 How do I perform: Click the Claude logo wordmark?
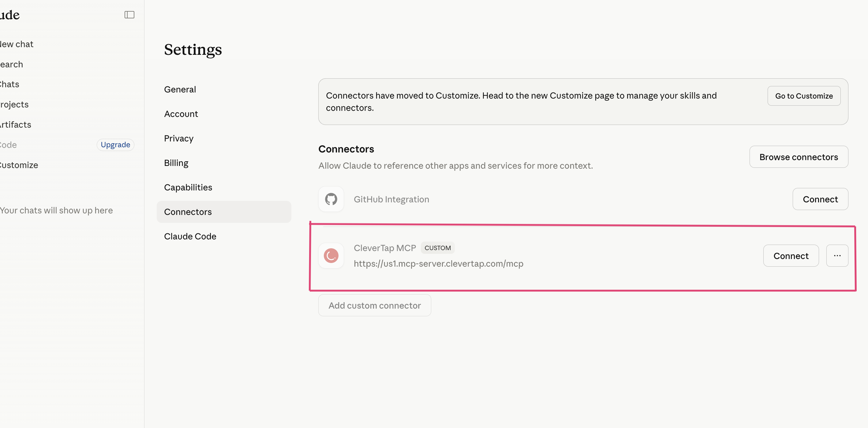click(x=10, y=15)
